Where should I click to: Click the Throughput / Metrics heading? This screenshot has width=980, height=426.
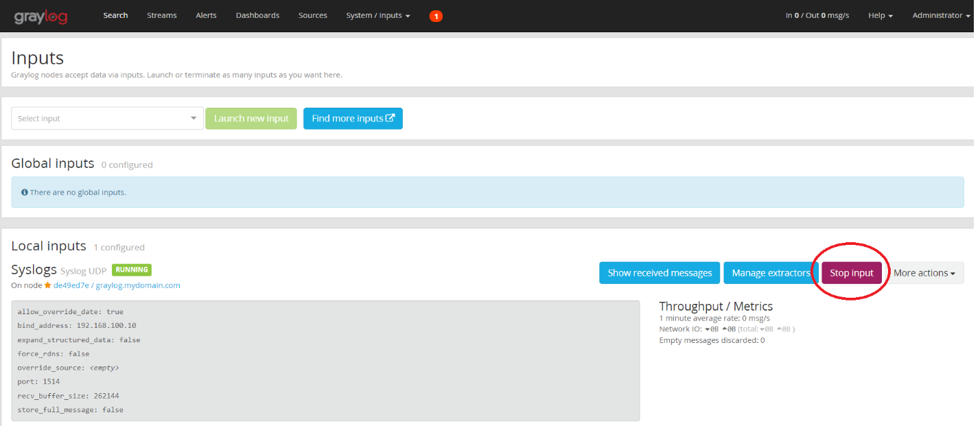716,306
